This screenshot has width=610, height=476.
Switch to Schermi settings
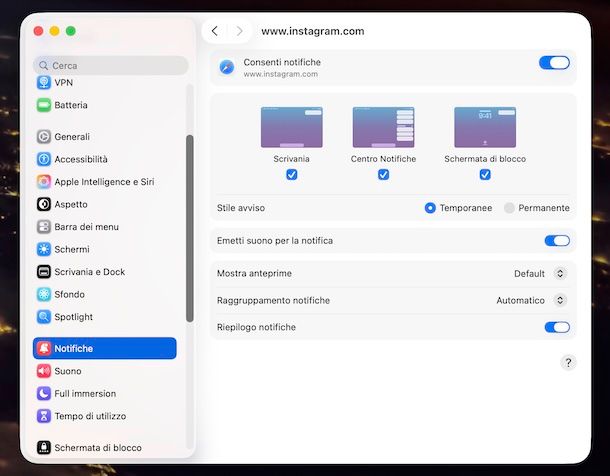point(105,249)
